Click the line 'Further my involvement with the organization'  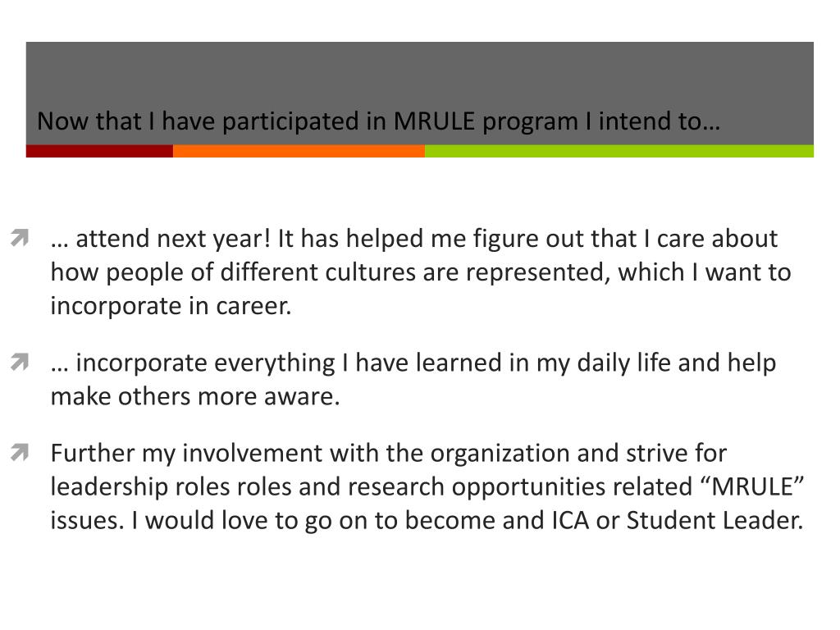click(388, 453)
